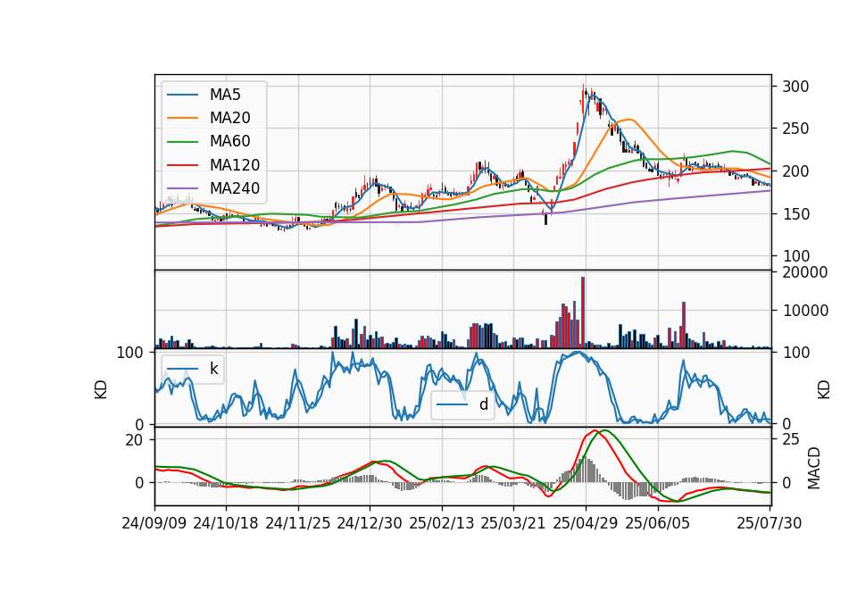Click the 20 tick on MACD left axis
This screenshot has width=857, height=616.
click(134, 440)
